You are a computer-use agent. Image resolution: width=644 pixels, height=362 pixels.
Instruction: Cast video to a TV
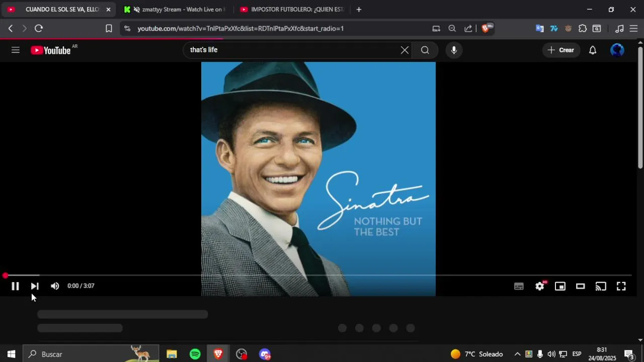coord(601,286)
